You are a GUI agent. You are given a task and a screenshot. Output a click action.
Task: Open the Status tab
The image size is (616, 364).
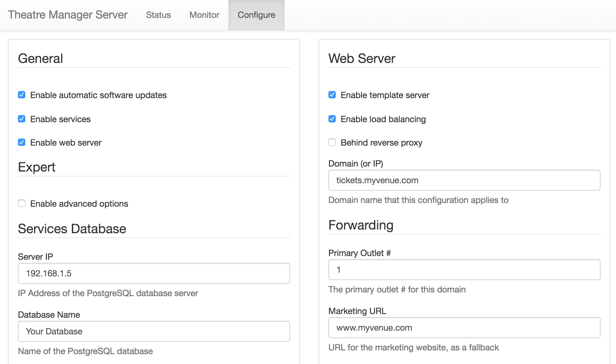(158, 15)
